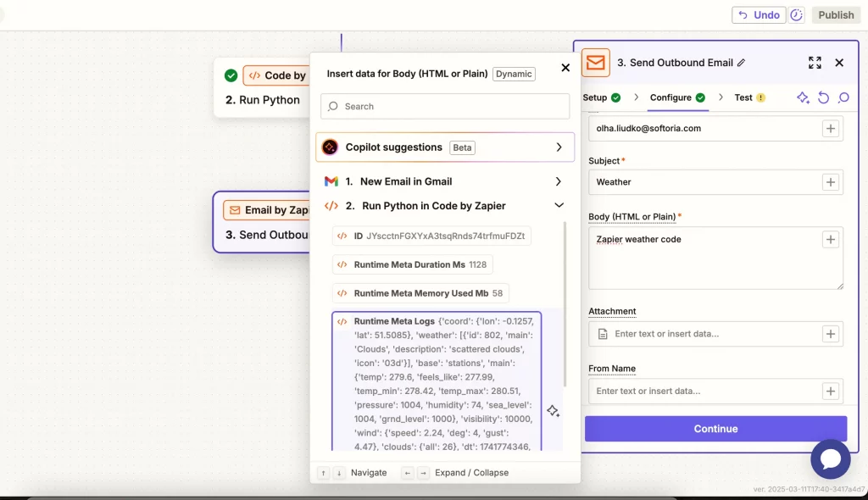Select the ID data pill
Image resolution: width=868 pixels, height=500 pixels.
click(431, 236)
